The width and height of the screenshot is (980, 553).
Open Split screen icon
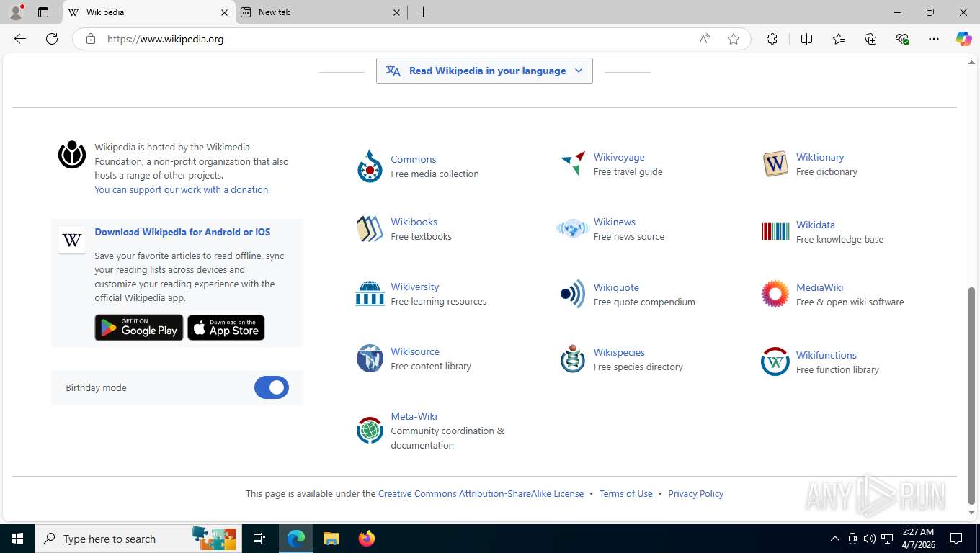pos(807,39)
